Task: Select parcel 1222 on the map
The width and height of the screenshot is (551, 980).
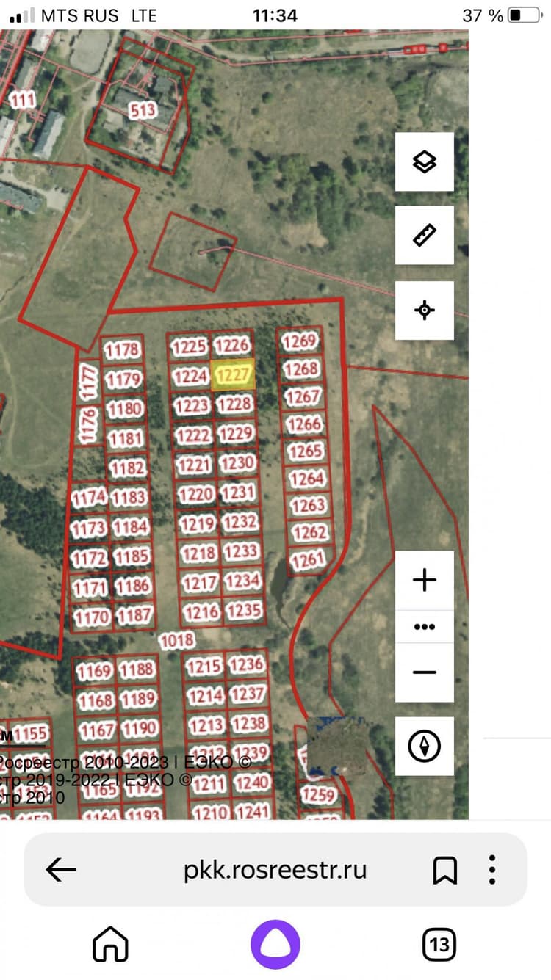Action: point(194,435)
